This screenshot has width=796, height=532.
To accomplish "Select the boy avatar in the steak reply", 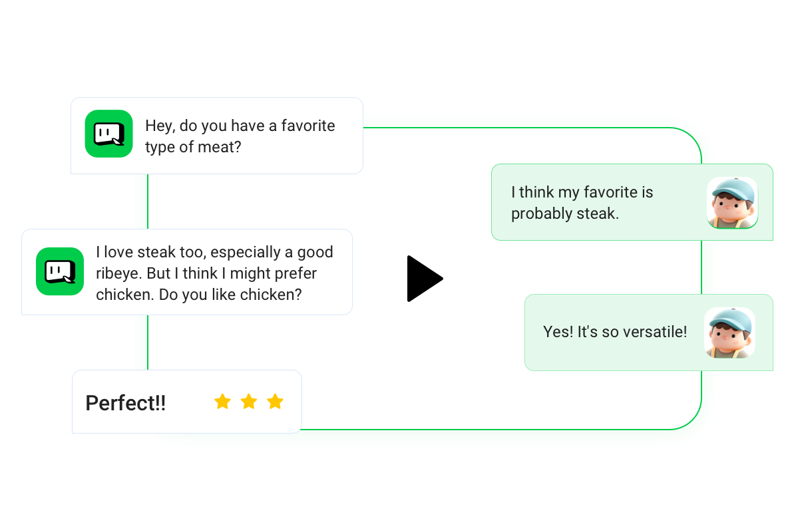I will click(x=732, y=203).
